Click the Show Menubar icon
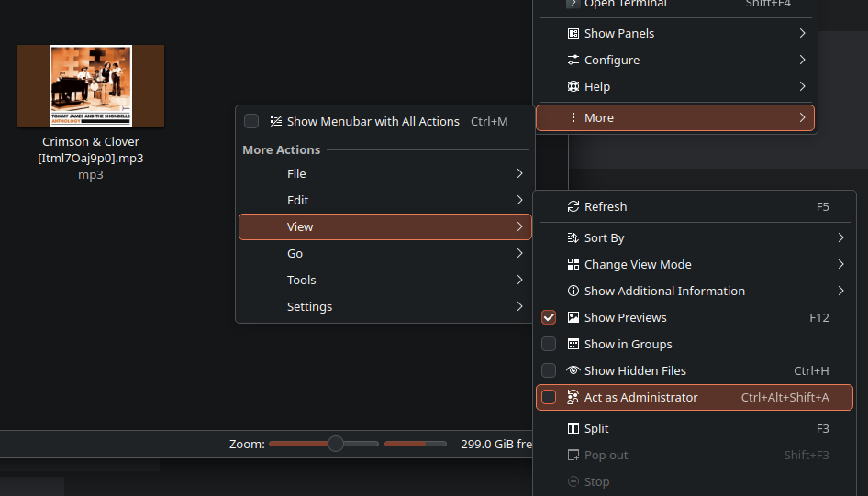Viewport: 868px width, 496px height. [275, 121]
